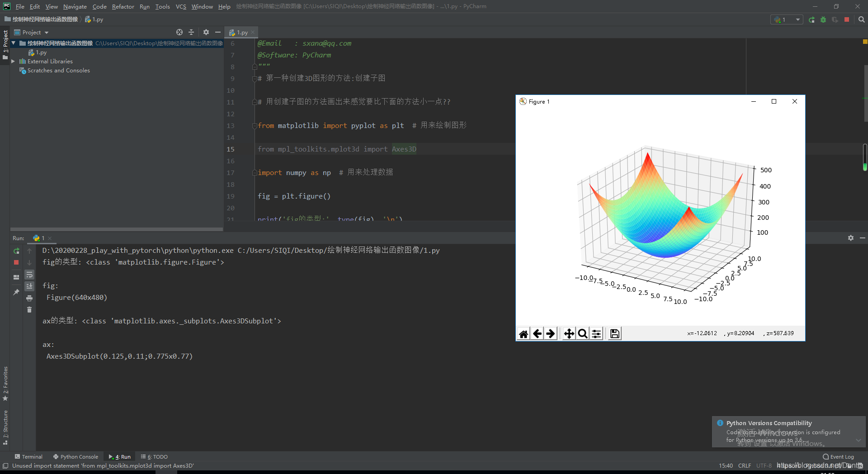
Task: Switch to the Python Console tab
Action: (x=75, y=456)
